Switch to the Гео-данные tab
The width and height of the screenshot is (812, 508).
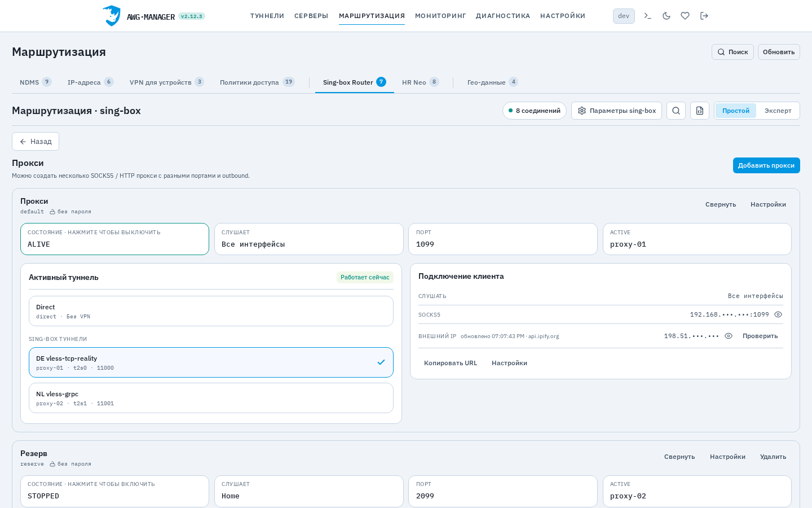tap(492, 82)
